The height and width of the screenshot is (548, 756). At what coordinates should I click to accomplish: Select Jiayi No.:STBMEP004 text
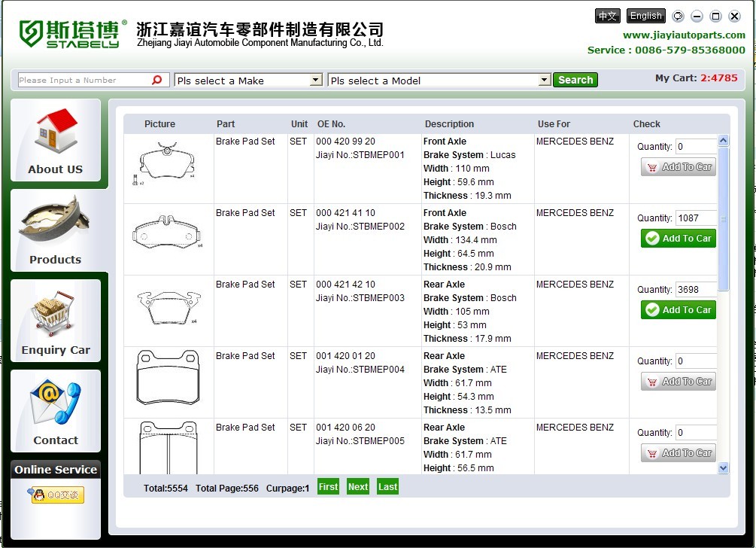pyautogui.click(x=360, y=370)
